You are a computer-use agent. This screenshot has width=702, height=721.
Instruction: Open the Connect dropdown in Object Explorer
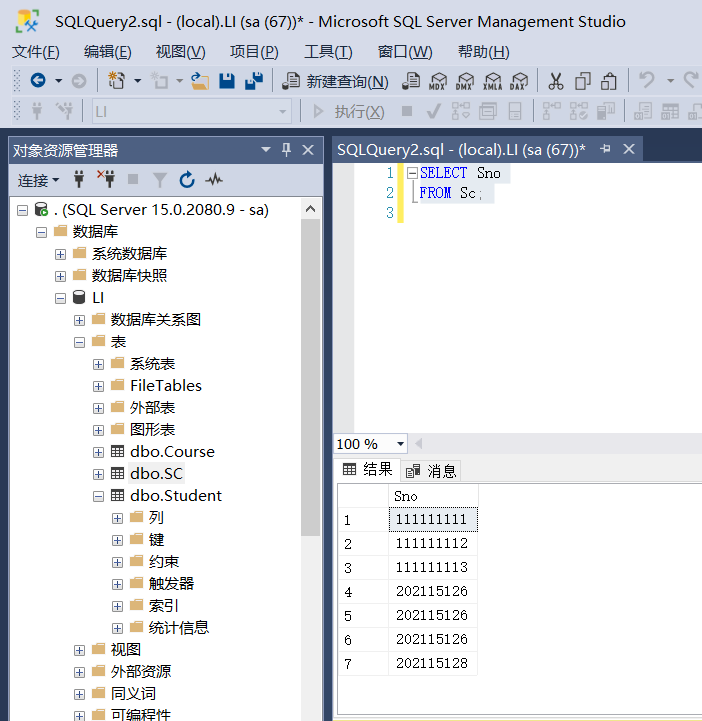tap(39, 180)
